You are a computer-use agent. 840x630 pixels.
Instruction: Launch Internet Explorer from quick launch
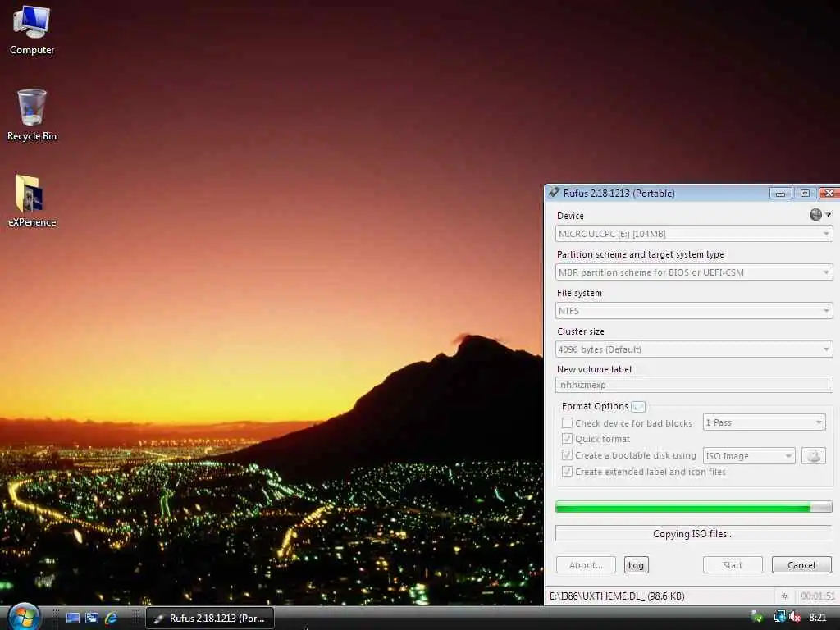pos(111,619)
